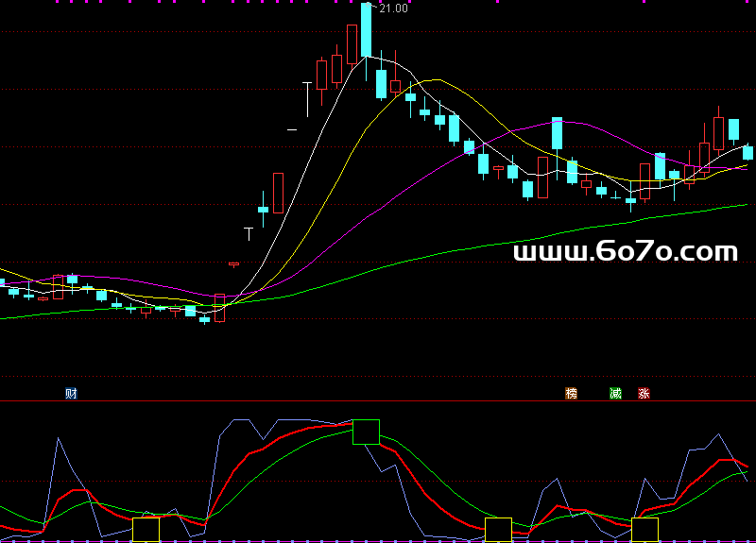Click the green square sell signal at indicator peak

366,432
